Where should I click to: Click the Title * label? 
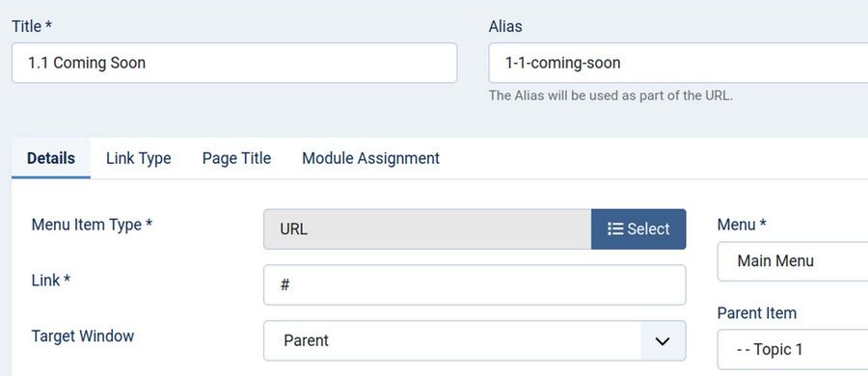coord(32,26)
